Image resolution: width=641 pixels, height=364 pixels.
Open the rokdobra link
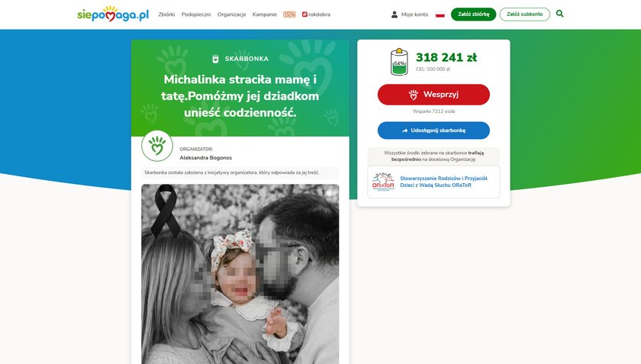[x=316, y=14]
